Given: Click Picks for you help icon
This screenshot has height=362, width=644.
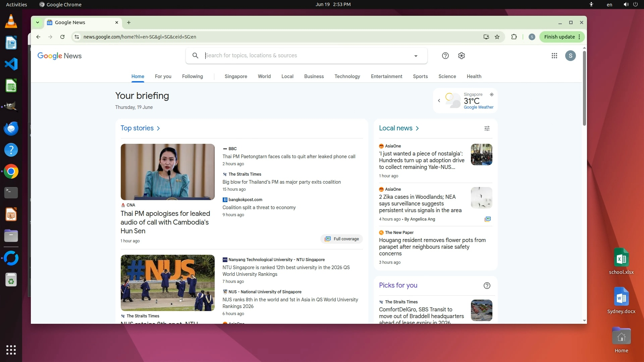Looking at the screenshot, I should click(x=487, y=286).
